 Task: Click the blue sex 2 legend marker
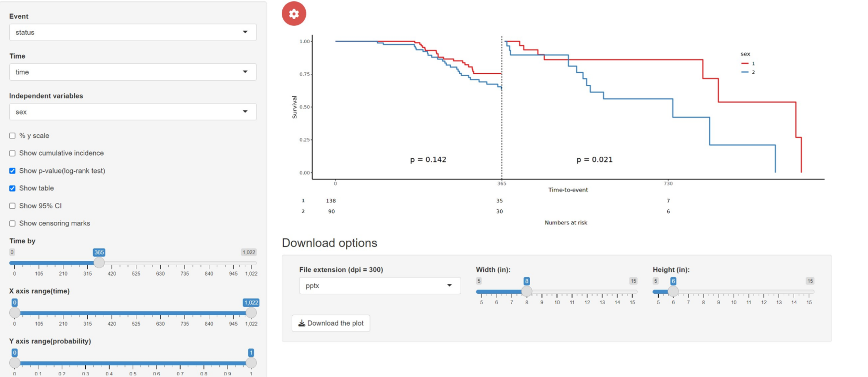point(745,72)
